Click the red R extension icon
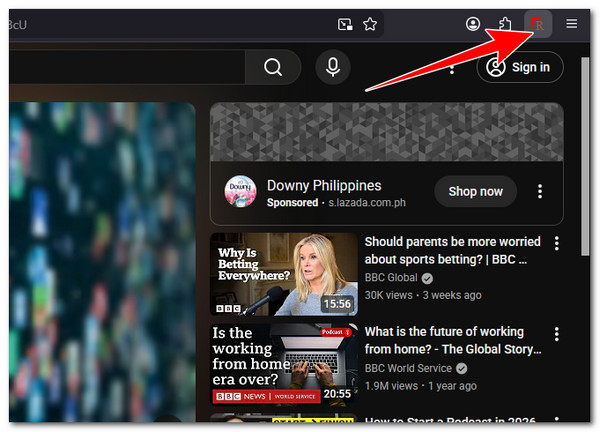This screenshot has width=600, height=432. (538, 24)
